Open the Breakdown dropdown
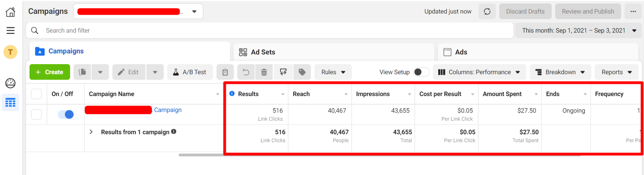The height and width of the screenshot is (175, 644). (x=560, y=72)
